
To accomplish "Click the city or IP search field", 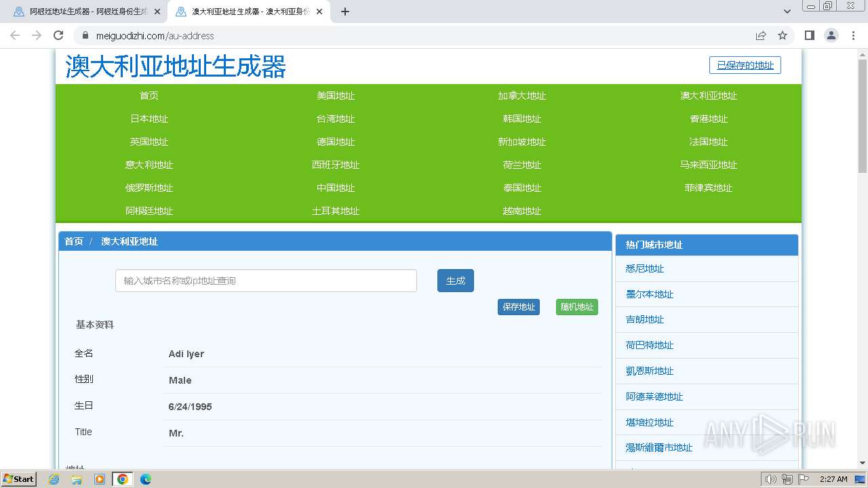I will (x=266, y=281).
